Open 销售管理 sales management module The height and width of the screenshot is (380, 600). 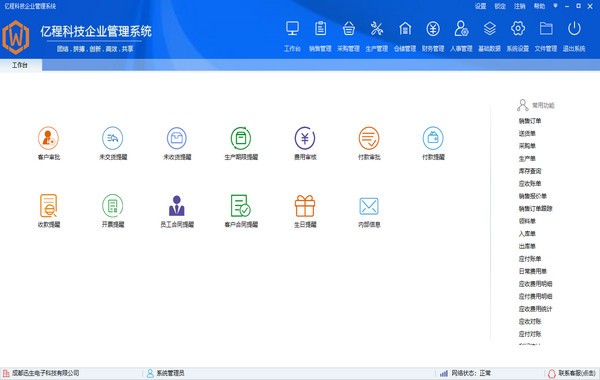320,29
